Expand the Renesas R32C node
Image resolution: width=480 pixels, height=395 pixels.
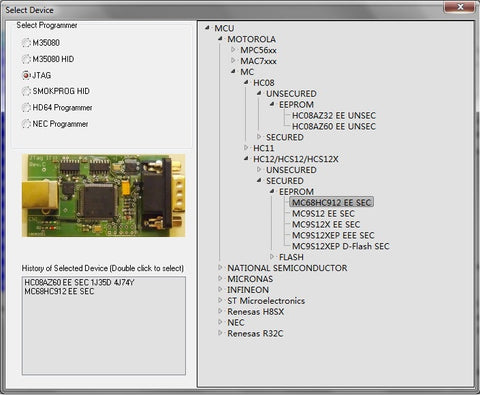220,333
